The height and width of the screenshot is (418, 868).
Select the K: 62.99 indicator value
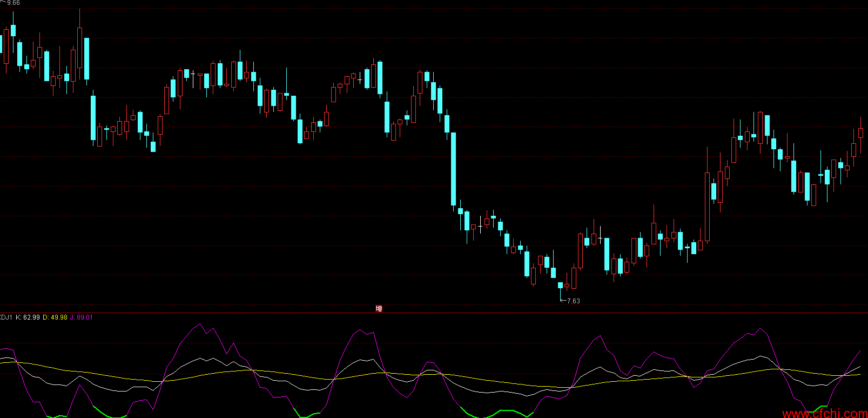(x=28, y=317)
